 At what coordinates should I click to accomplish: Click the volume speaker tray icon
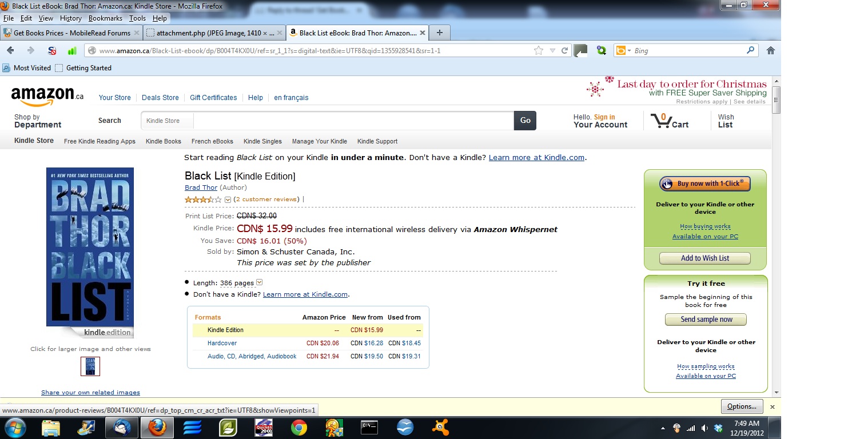pyautogui.click(x=704, y=428)
